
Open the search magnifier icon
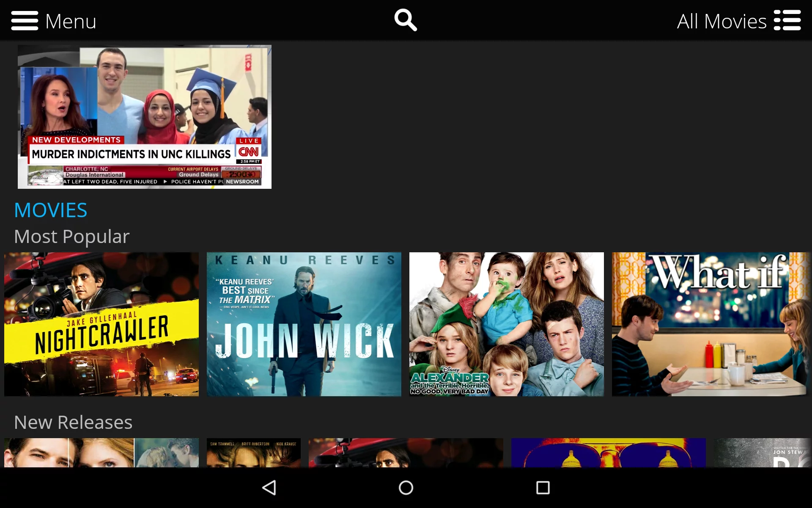[x=405, y=19]
